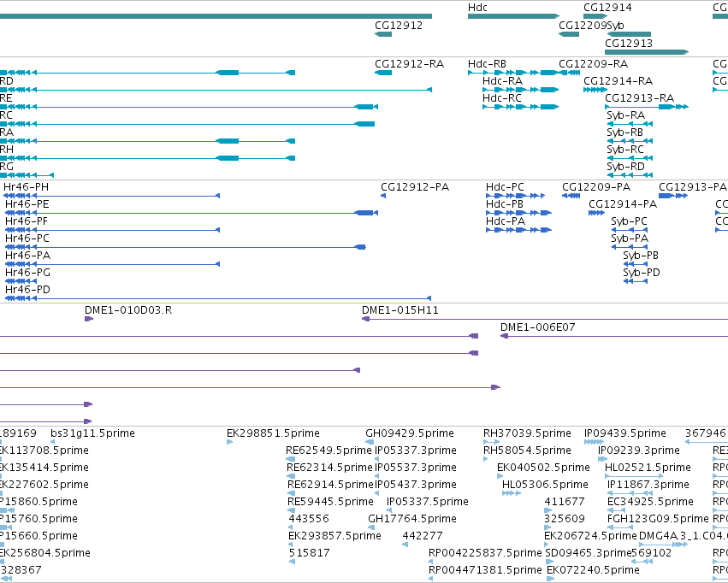Open the CG12912-PA protein label
Screen dimensions: 728x583
(x=415, y=187)
